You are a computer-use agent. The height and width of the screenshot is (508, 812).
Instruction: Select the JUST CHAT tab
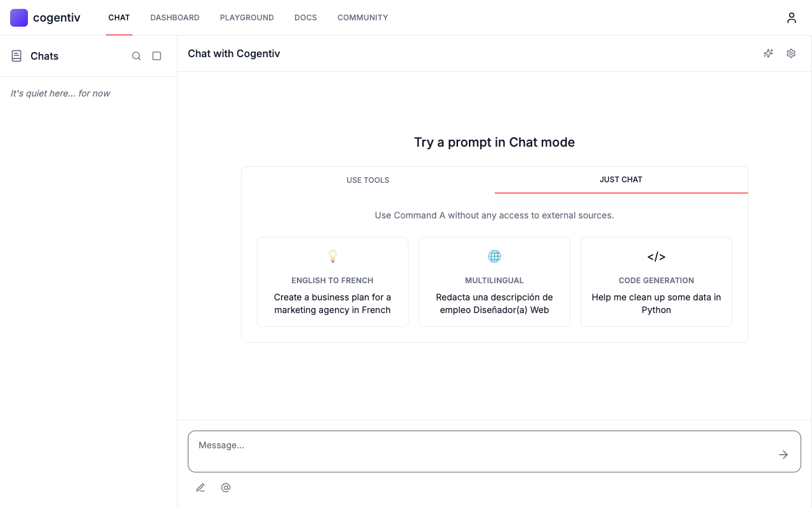point(620,180)
